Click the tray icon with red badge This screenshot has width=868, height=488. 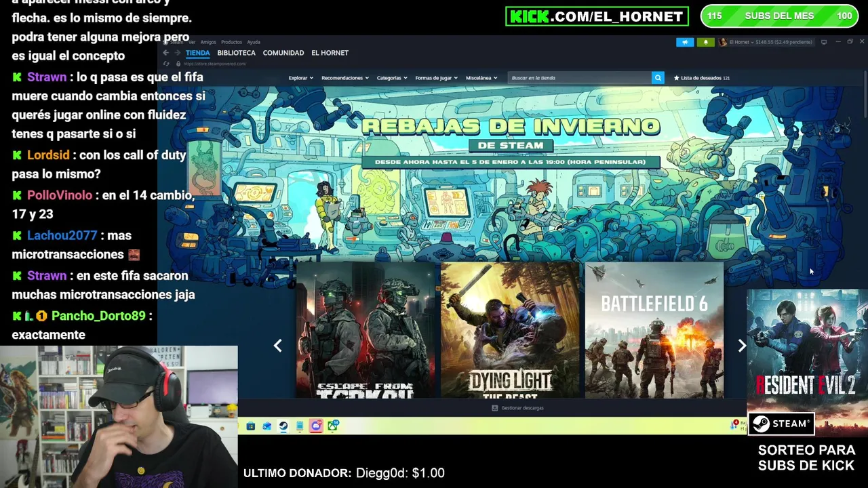(x=734, y=425)
